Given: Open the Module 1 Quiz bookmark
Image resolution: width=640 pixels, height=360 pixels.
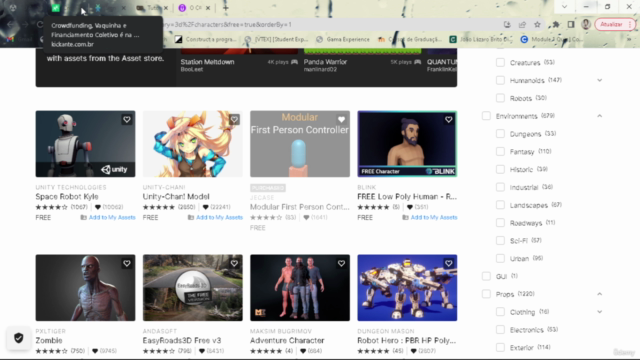Looking at the screenshot, I should coord(552,40).
